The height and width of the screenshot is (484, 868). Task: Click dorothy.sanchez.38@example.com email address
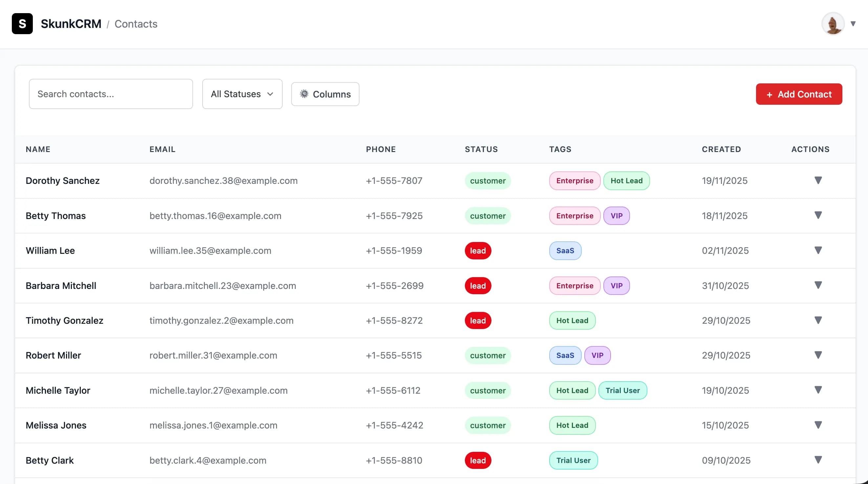pyautogui.click(x=224, y=181)
